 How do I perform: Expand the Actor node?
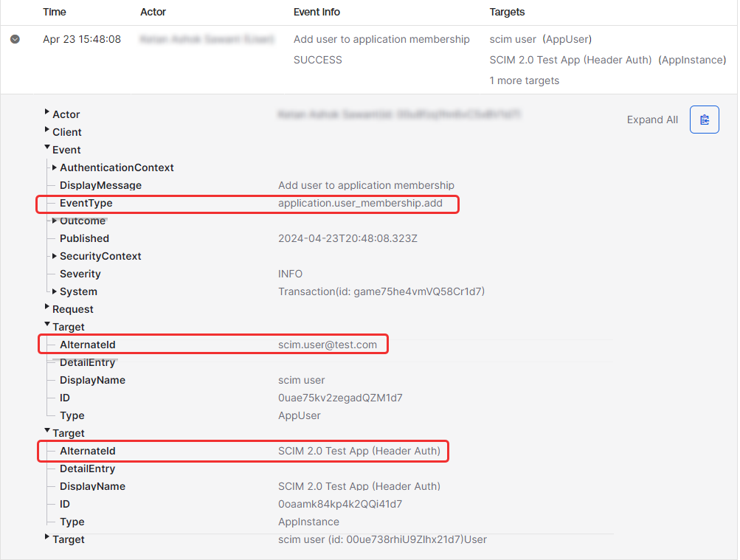coord(48,113)
